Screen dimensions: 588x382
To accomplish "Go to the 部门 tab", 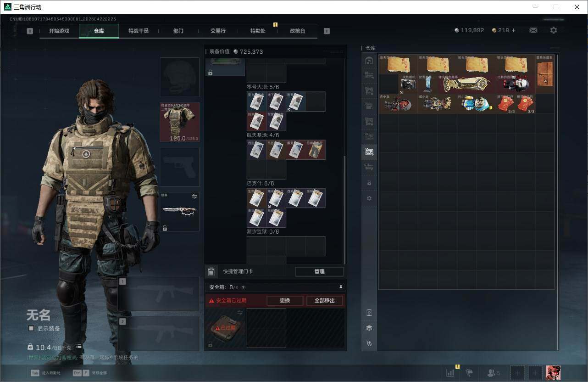I will pos(178,31).
